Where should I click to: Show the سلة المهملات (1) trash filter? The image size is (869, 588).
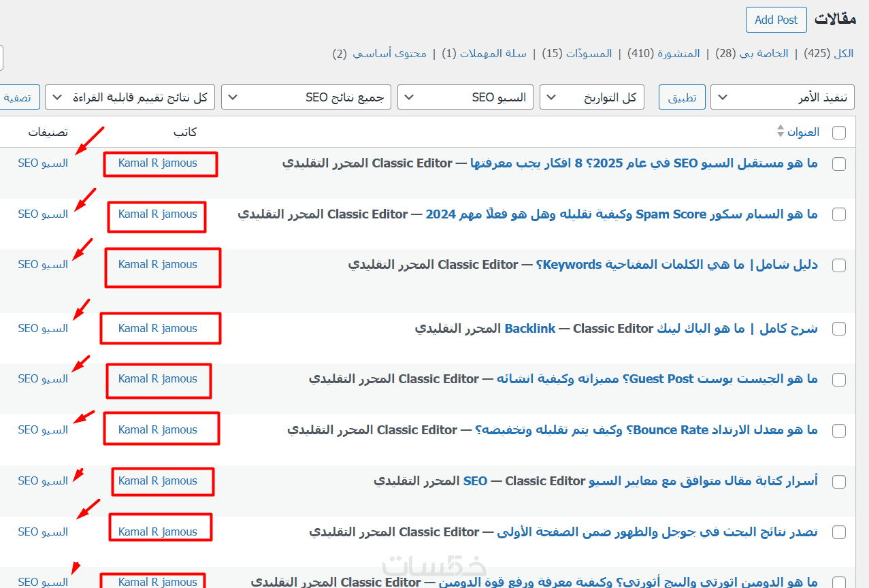[484, 53]
